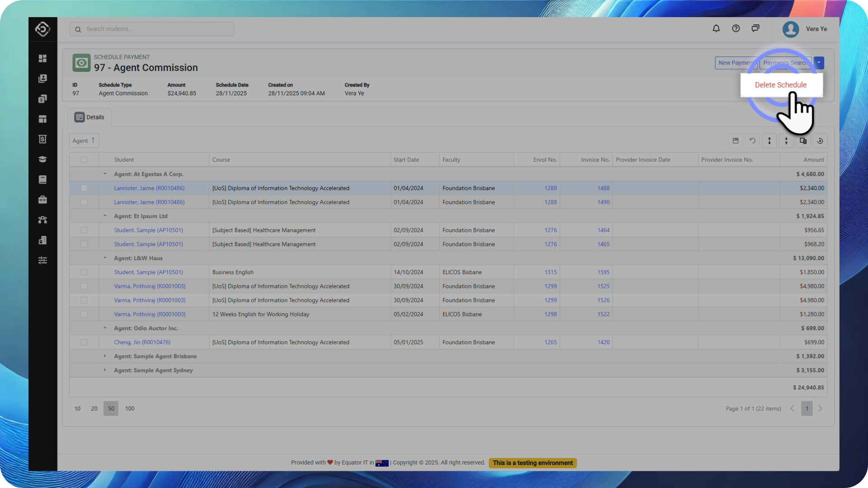Open the sliders settings sidebar icon

pos(42,260)
